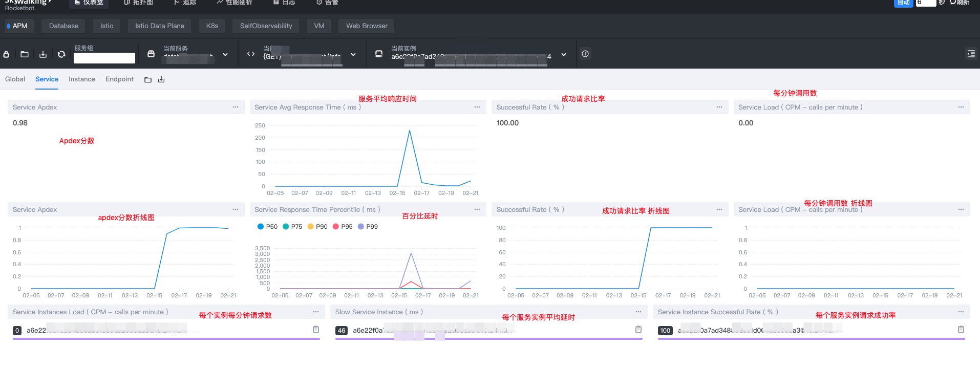Open options of Successful Rate line chart
980x368 pixels.
coord(719,209)
